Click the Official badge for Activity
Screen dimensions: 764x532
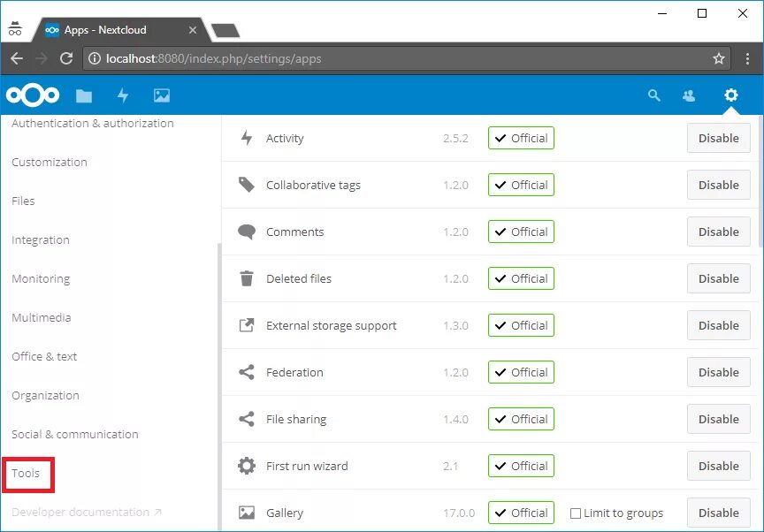click(x=521, y=138)
